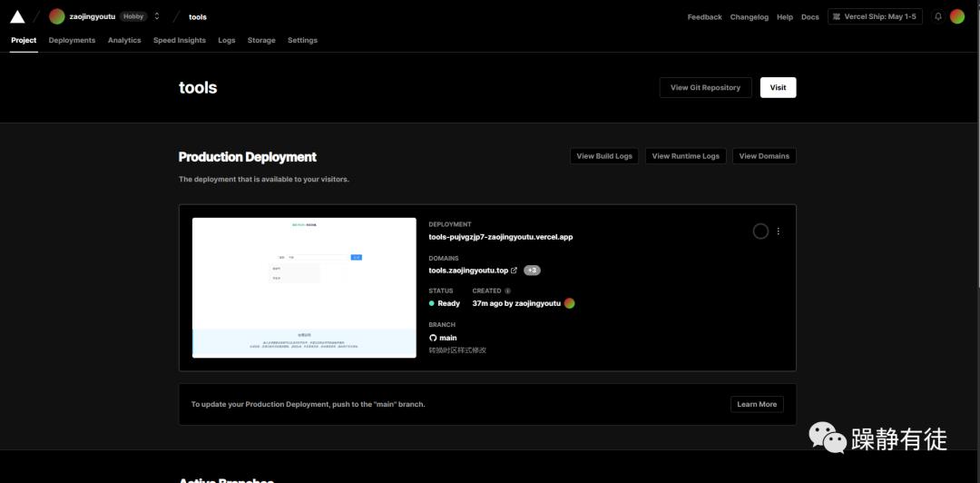Viewport: 980px width, 483px height.
Task: Click the author avatar next to zaojingyoutu
Action: [570, 303]
